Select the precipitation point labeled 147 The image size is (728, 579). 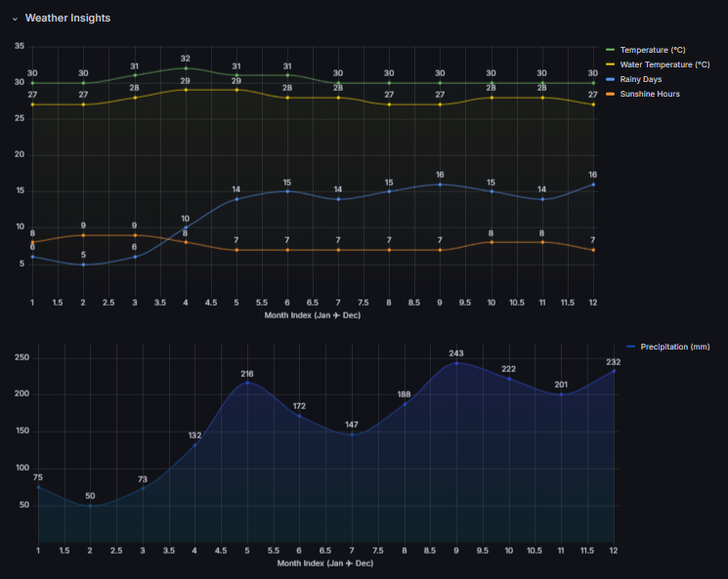click(x=352, y=434)
